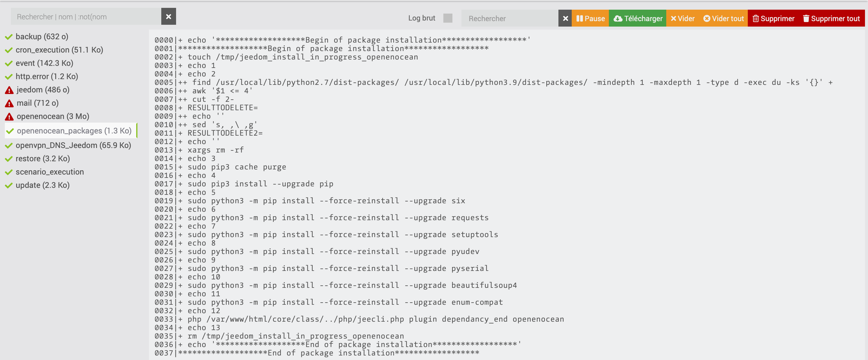Open the openvpn_DNS_Jeedom log

click(73, 145)
